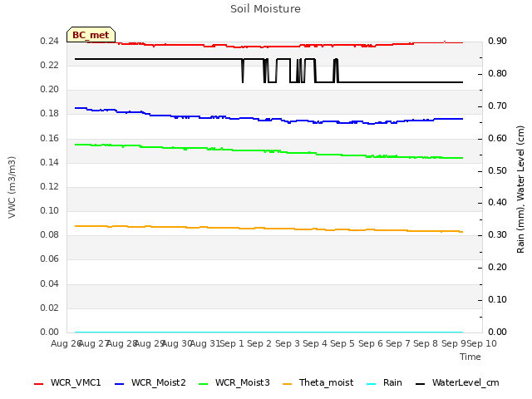Click the Aug 30 x-axis tick label
This screenshot has width=532, height=399.
pos(177,343)
